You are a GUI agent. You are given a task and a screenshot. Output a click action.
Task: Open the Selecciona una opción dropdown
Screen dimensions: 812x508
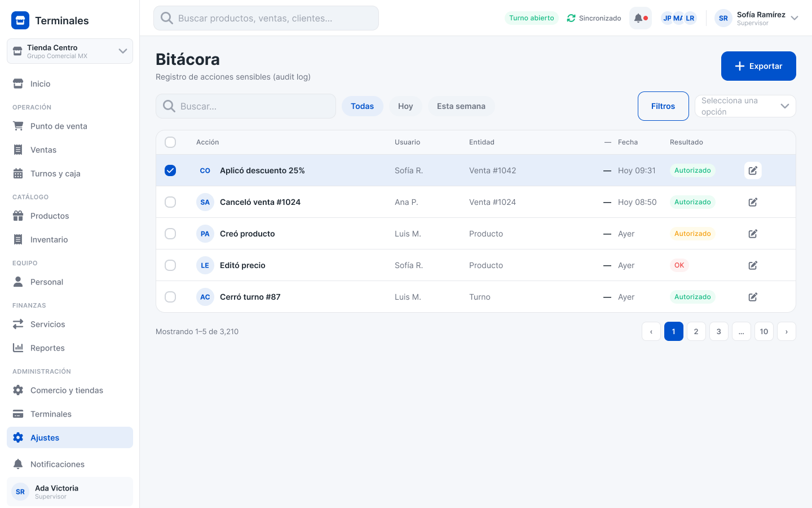point(745,106)
